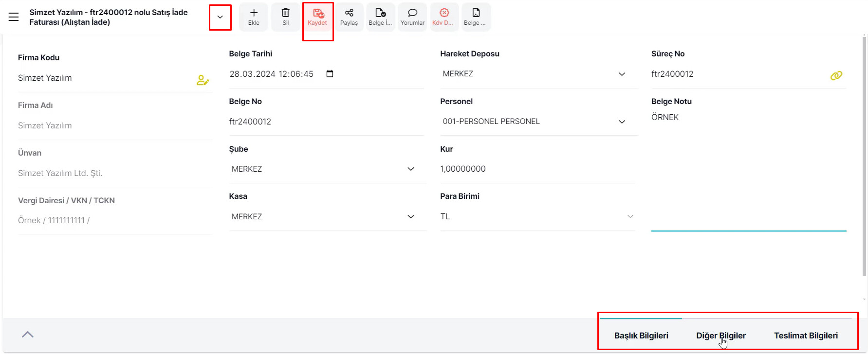Collapse the bottom panel with the up chevron
868x354 pixels.
28,335
